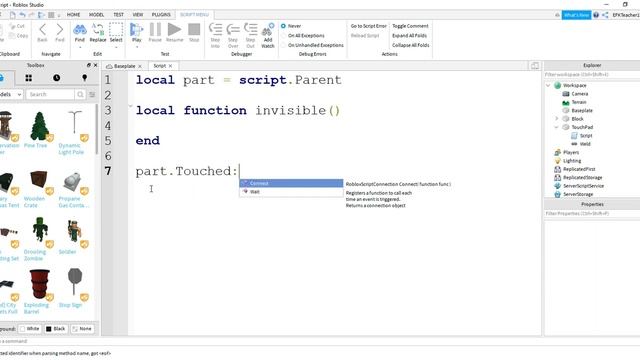
Task: Stop the running test
Action: click(194, 33)
